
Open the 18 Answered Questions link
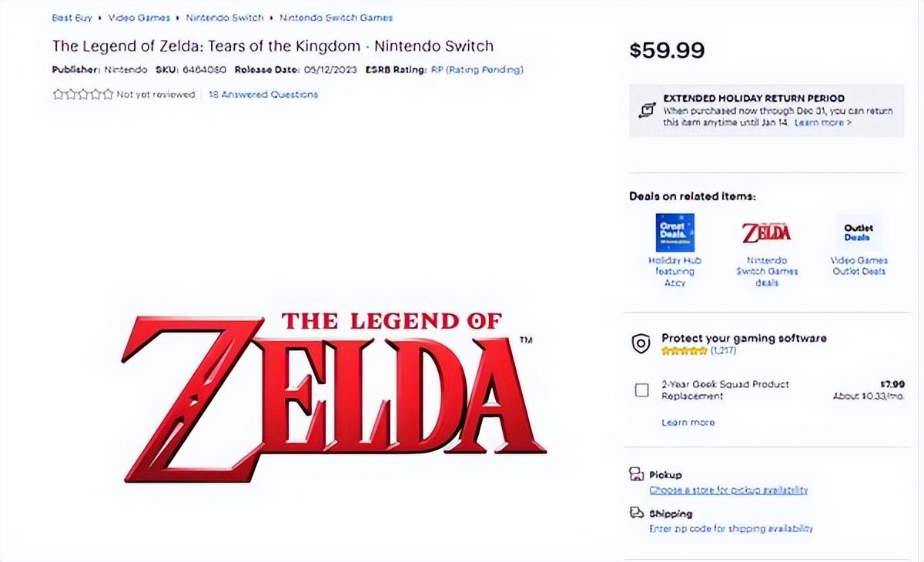[263, 95]
